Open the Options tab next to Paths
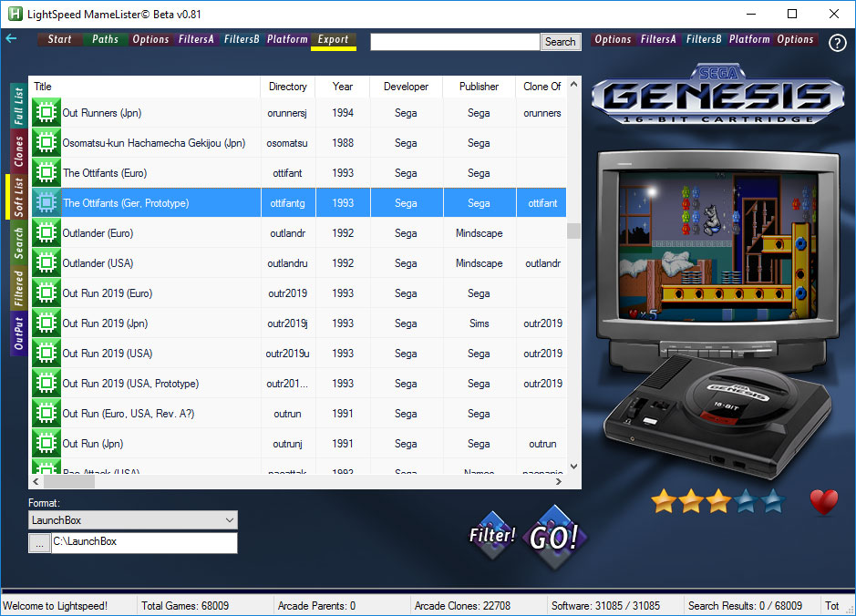856x616 pixels. click(150, 39)
